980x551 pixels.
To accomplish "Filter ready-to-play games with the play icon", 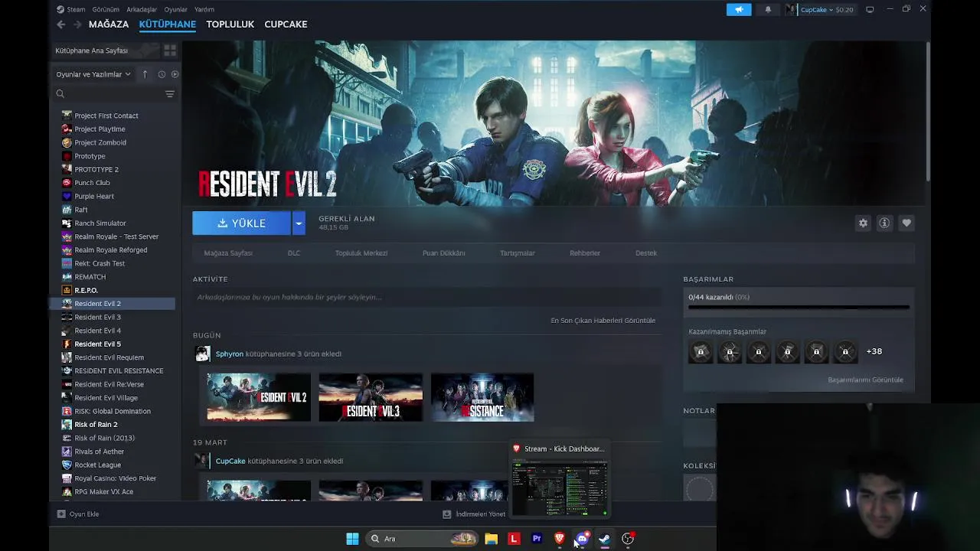I will pyautogui.click(x=175, y=74).
